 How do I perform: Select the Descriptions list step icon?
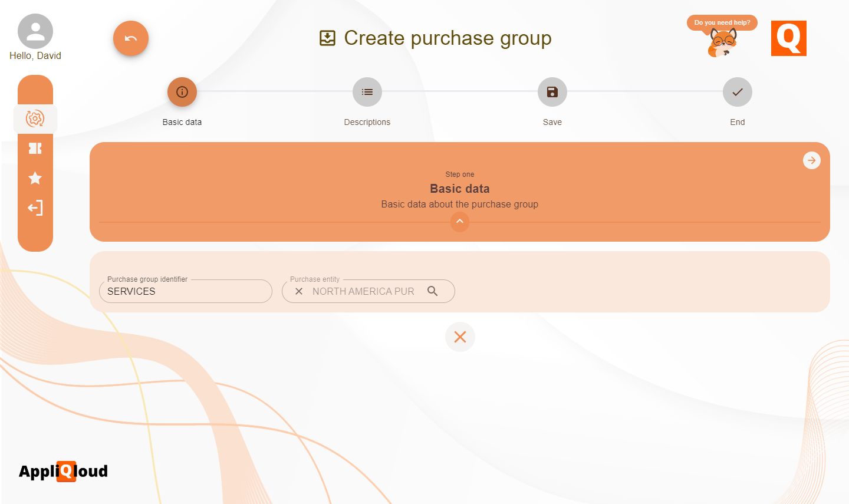[x=367, y=92]
